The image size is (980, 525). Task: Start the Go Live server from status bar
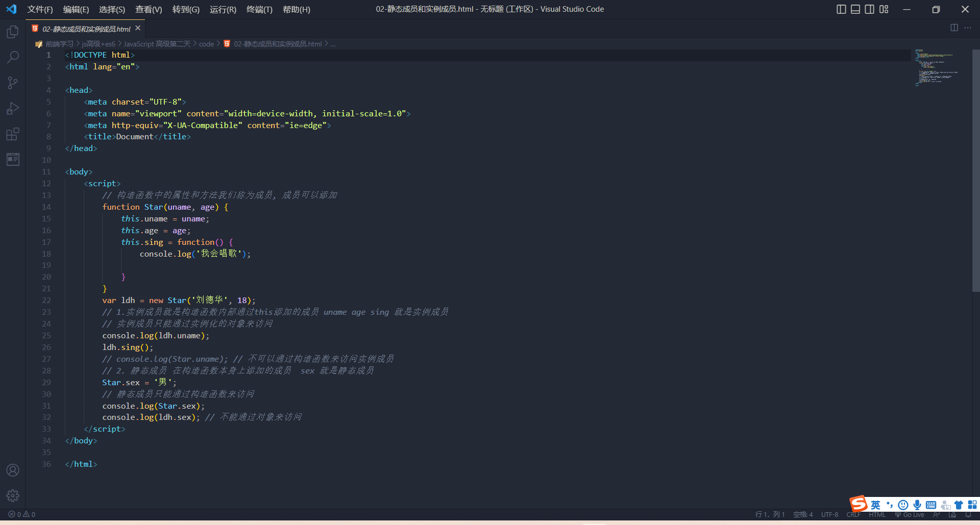[x=911, y=514]
